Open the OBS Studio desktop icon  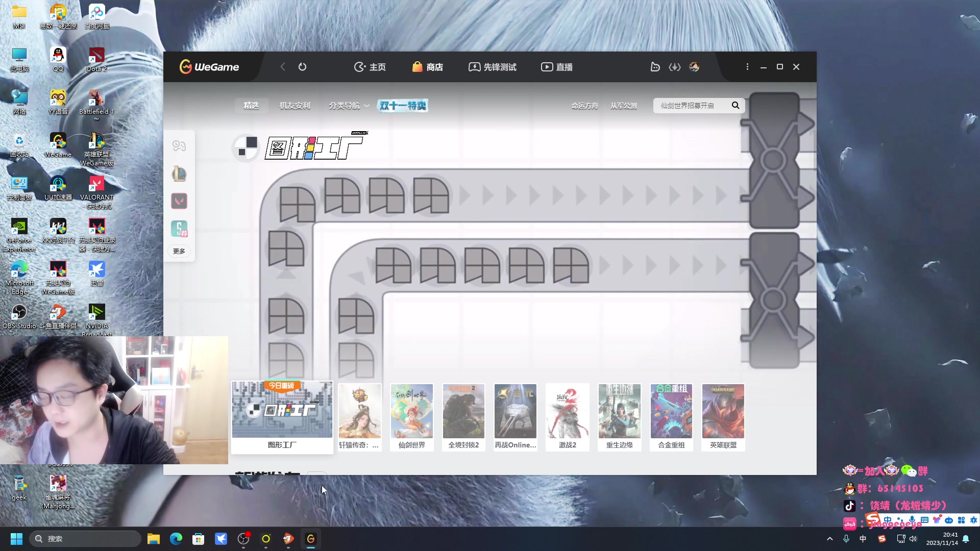point(19,316)
